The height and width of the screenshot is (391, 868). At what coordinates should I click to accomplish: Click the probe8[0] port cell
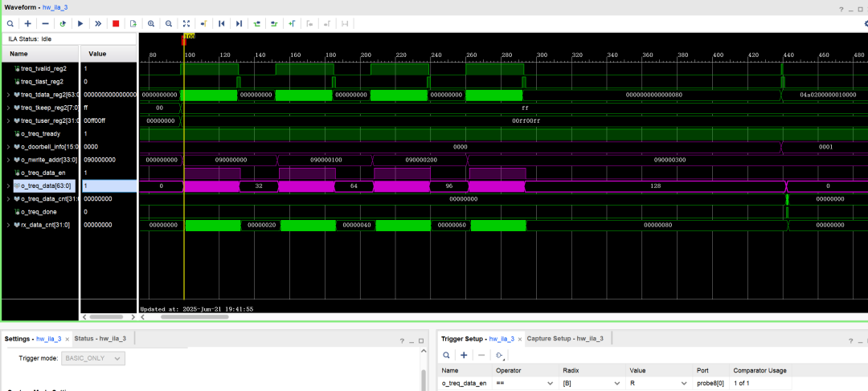click(710, 383)
